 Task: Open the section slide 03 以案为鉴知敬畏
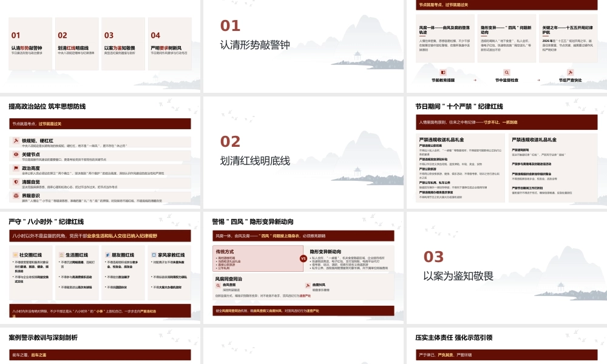[x=507, y=268]
